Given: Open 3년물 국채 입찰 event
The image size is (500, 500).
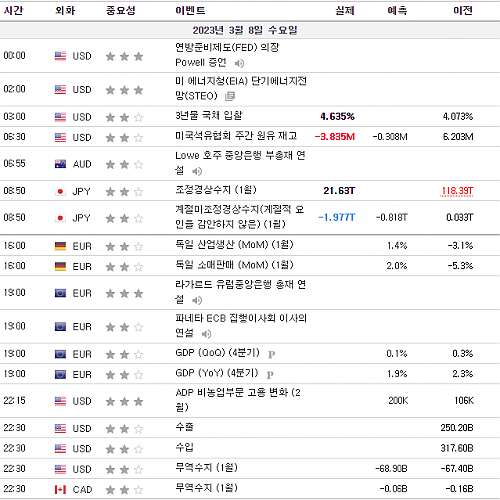Looking at the screenshot, I should coord(209,116).
